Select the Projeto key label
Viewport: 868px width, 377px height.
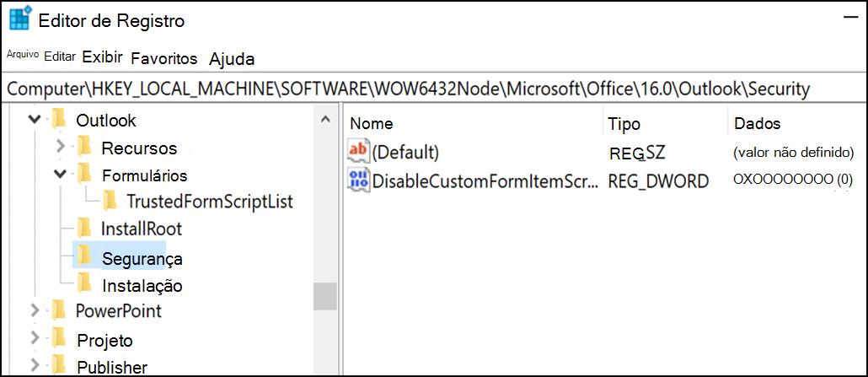click(x=104, y=340)
